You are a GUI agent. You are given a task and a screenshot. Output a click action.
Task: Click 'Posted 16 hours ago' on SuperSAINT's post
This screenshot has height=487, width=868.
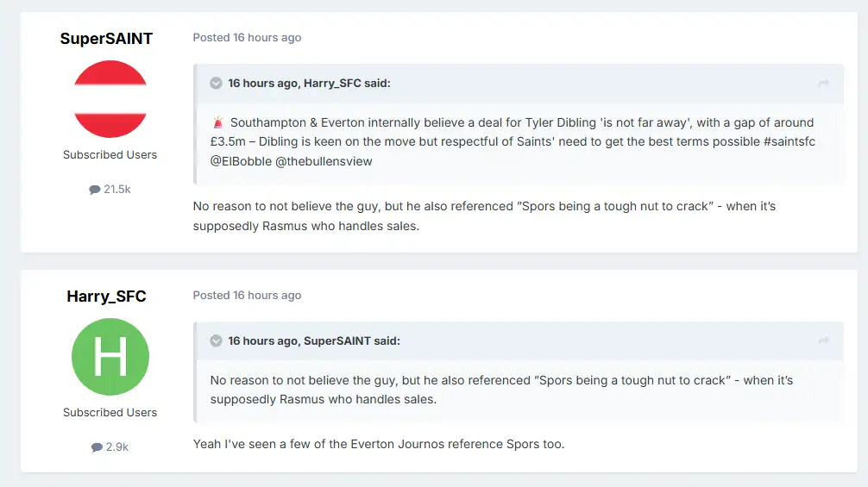pos(247,38)
